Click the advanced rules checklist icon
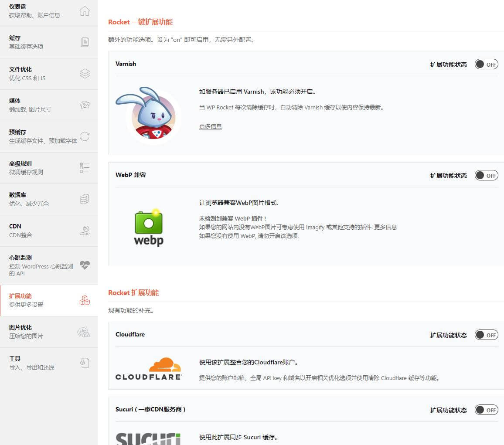This screenshot has height=445, width=504. tap(85, 168)
